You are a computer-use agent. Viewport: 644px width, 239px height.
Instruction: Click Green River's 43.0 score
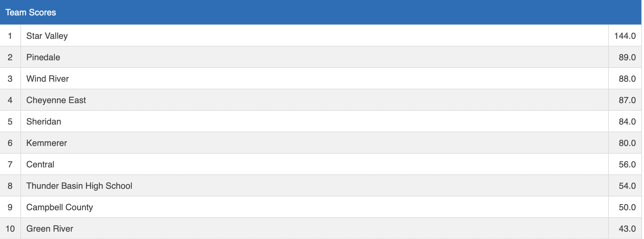tap(627, 229)
